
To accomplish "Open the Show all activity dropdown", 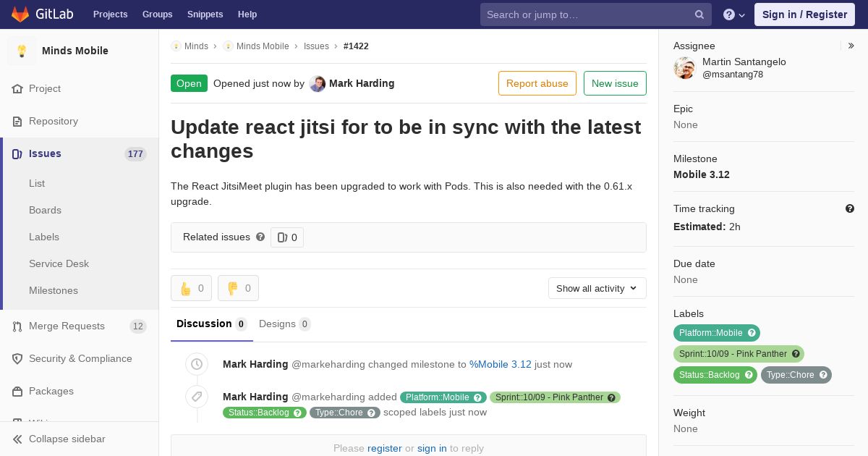I will pos(597,288).
